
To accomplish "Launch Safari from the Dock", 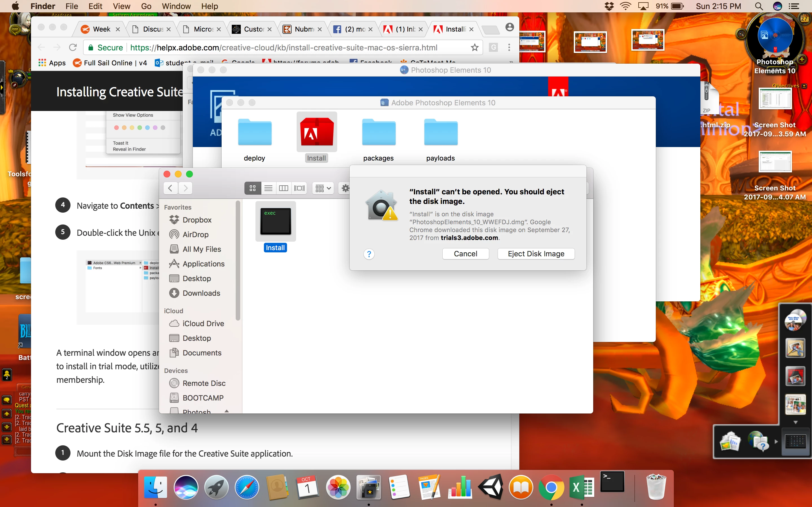I will pos(247,487).
